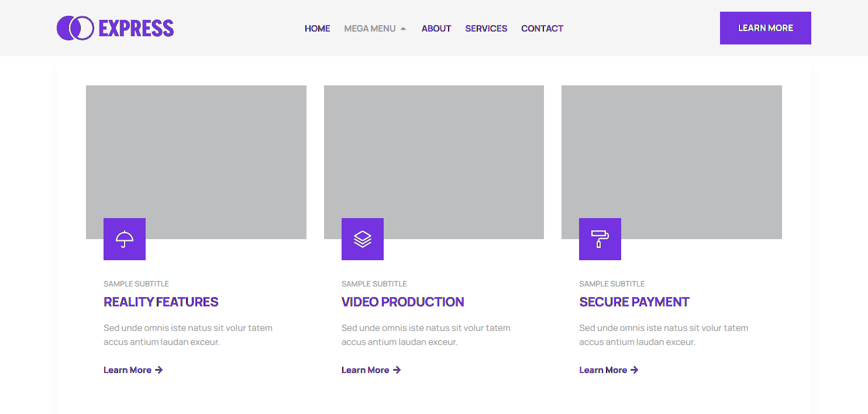Click the Secure Payment card image

671,152
